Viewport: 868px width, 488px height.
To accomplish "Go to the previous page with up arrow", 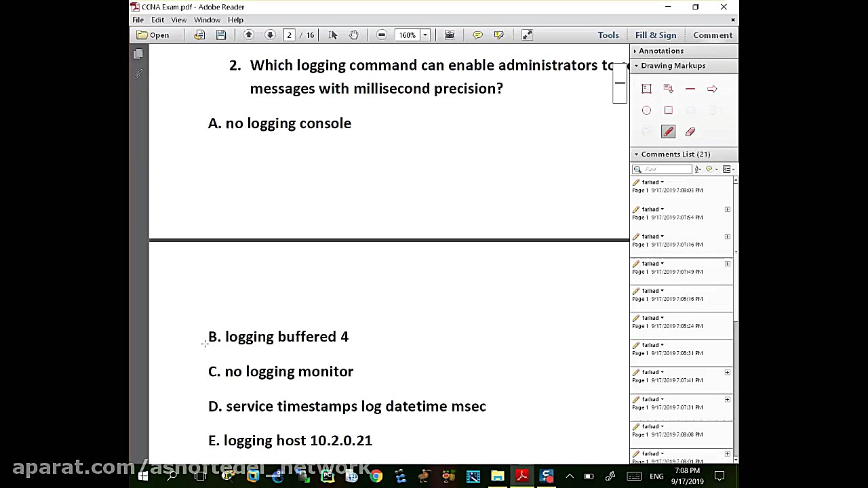I will click(249, 35).
